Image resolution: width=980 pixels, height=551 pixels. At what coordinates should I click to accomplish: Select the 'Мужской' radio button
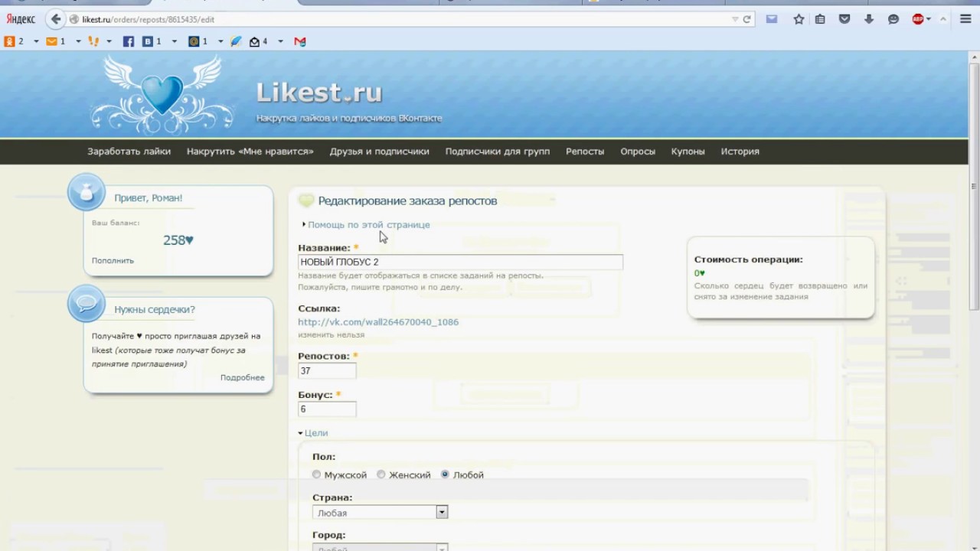316,475
